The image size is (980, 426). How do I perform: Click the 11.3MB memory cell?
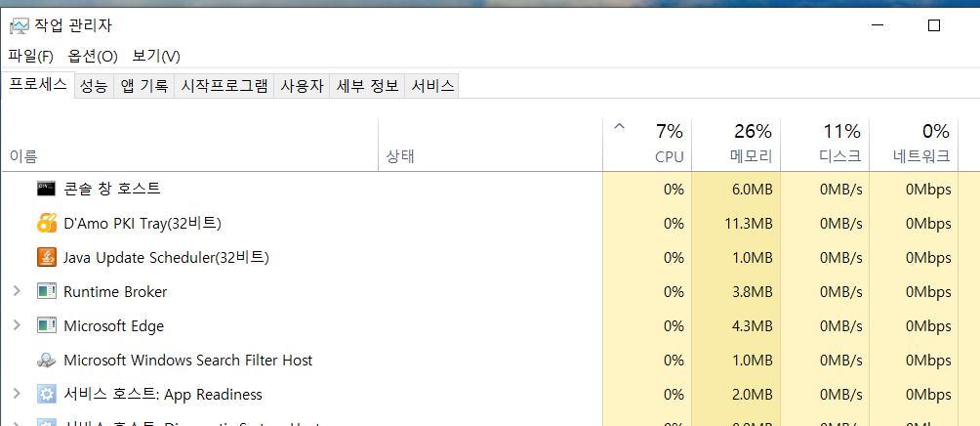pos(736,223)
